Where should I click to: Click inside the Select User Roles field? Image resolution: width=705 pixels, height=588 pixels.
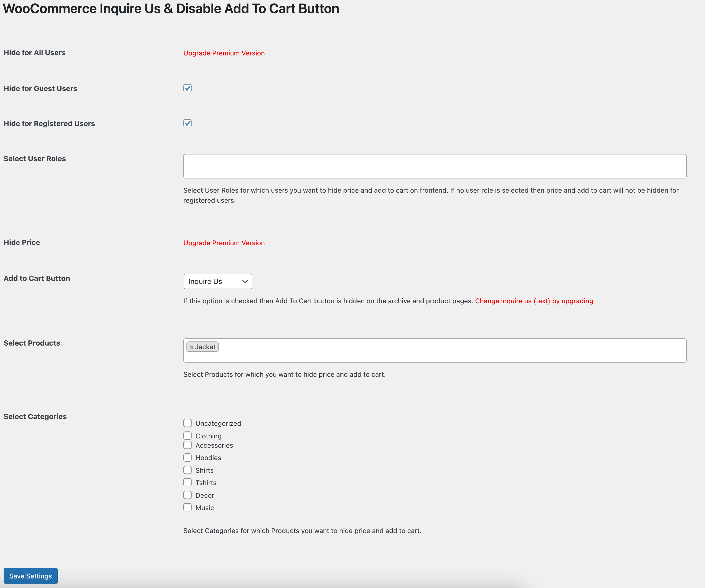coord(435,166)
